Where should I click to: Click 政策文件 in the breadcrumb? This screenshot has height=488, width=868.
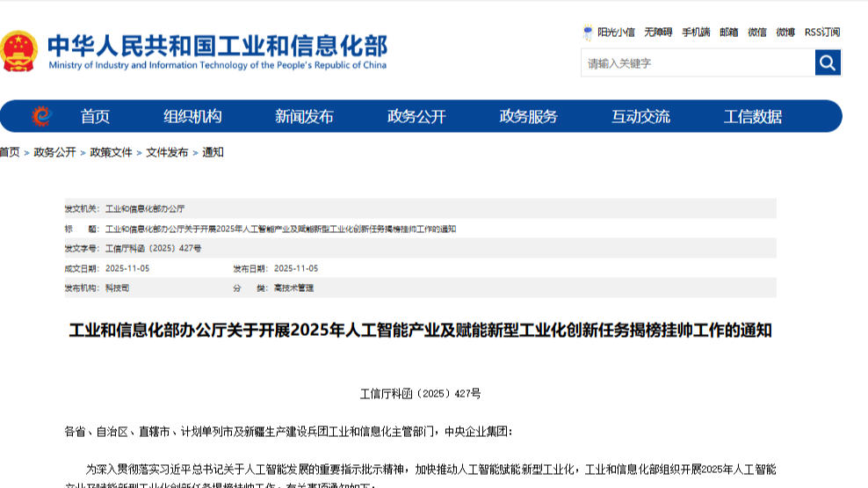[x=111, y=152]
